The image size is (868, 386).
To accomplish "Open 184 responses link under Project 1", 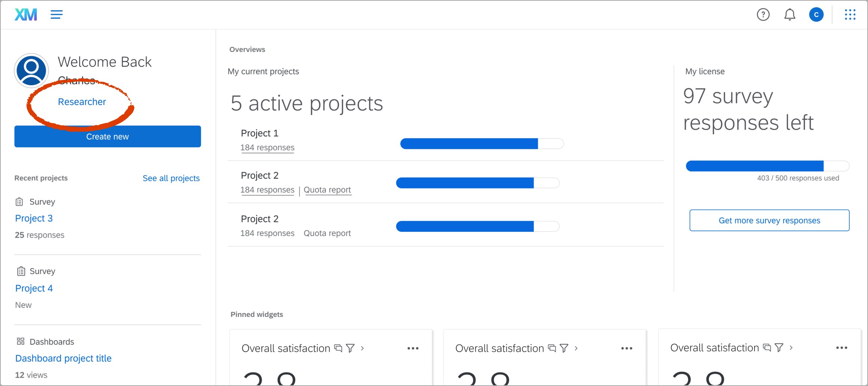I will (267, 148).
